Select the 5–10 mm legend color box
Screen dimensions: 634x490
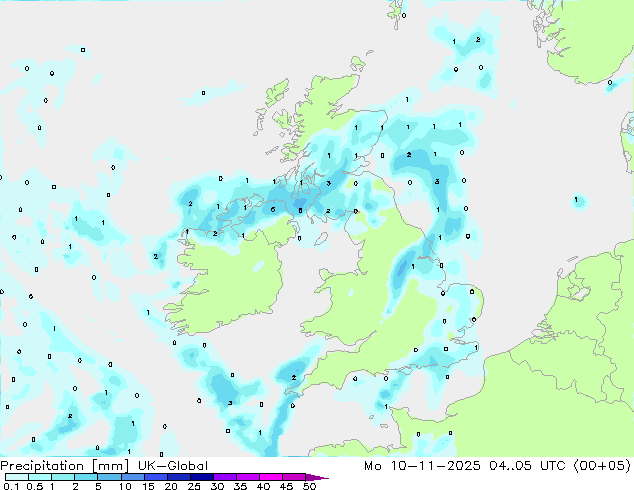(109, 477)
